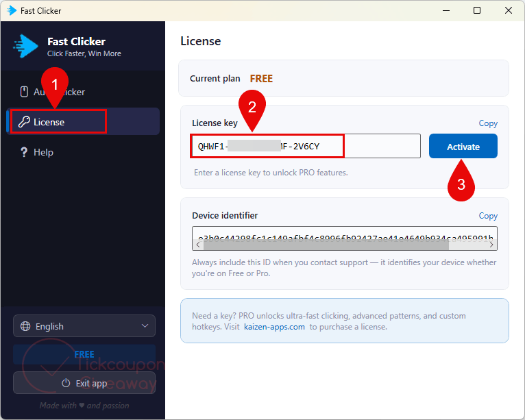
Task: Click 'Always include this ID' support note
Action: coord(344,268)
